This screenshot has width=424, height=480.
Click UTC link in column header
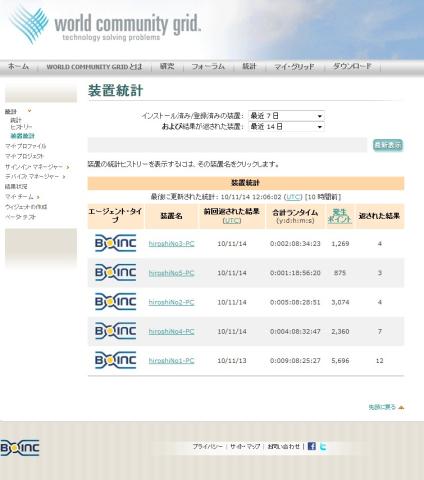[x=232, y=221]
